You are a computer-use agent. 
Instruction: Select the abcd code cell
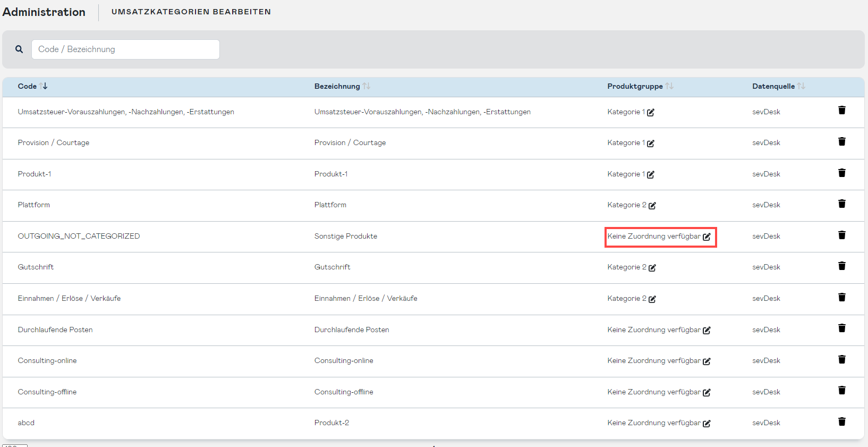pos(26,423)
